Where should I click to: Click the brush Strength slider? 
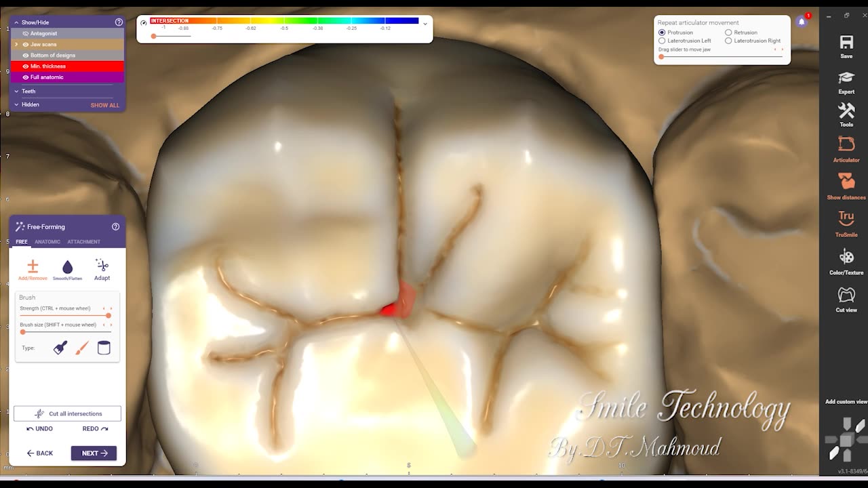click(x=64, y=316)
